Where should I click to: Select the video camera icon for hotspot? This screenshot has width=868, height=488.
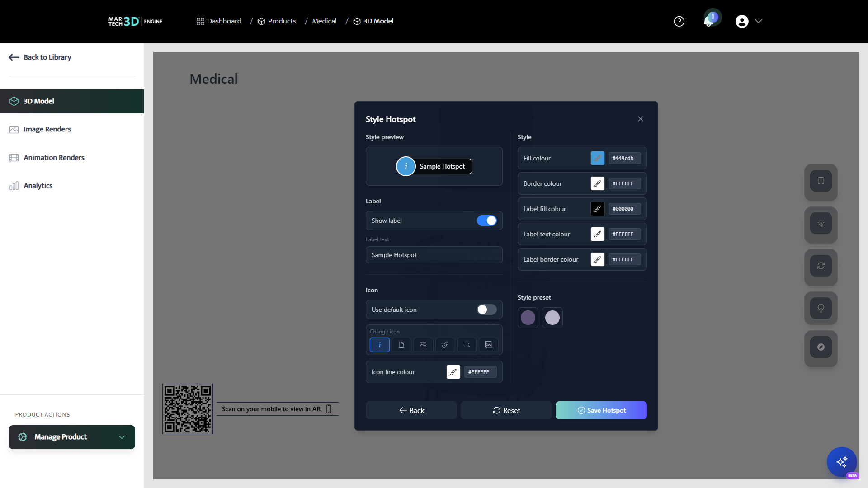[x=467, y=345]
